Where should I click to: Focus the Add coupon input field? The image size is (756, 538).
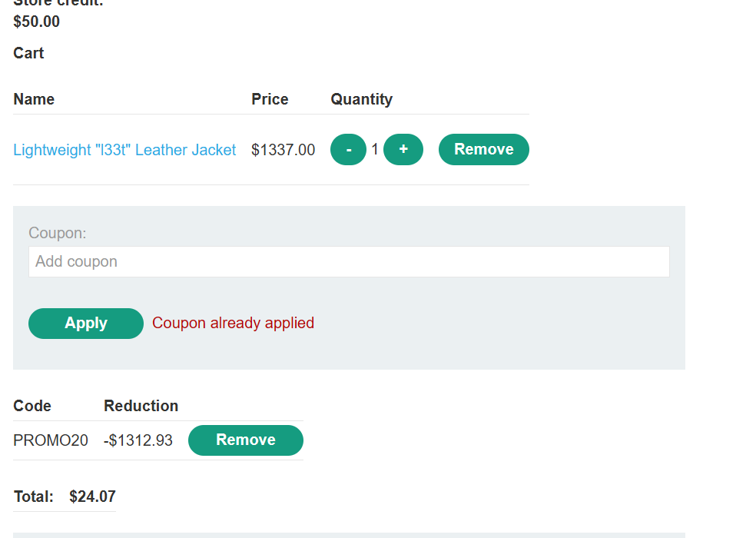click(349, 262)
